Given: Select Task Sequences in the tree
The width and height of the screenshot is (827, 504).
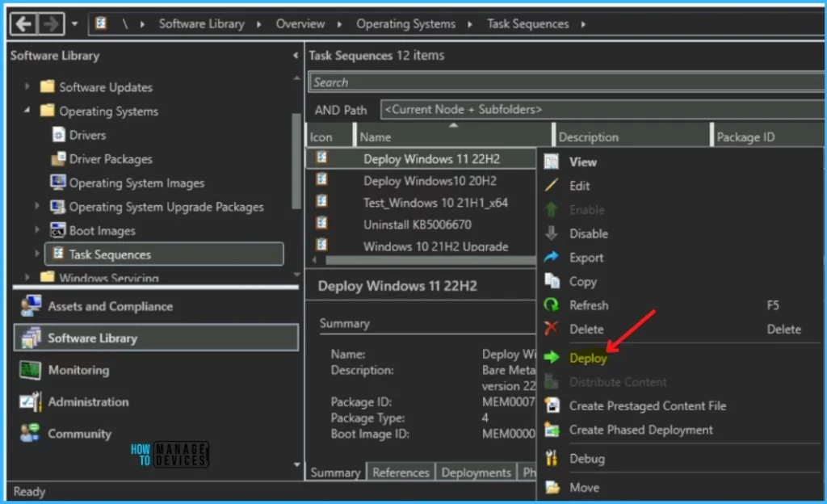Looking at the screenshot, I should click(164, 254).
